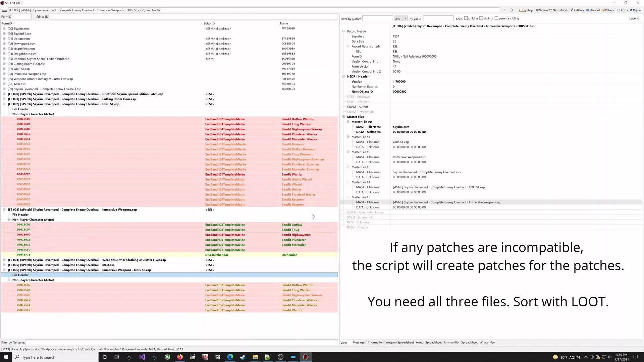This screenshot has height=362, width=644.
Task: Click the Legend button
Action: [x=634, y=18]
